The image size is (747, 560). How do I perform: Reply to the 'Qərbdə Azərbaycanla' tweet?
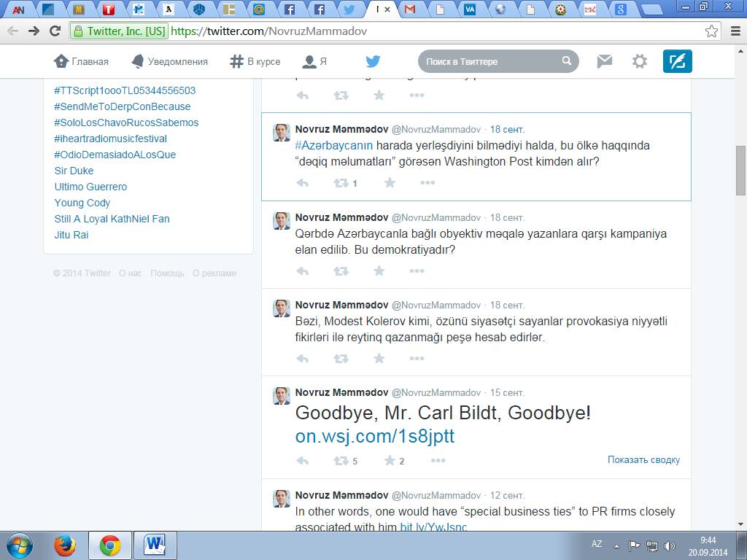pos(303,271)
